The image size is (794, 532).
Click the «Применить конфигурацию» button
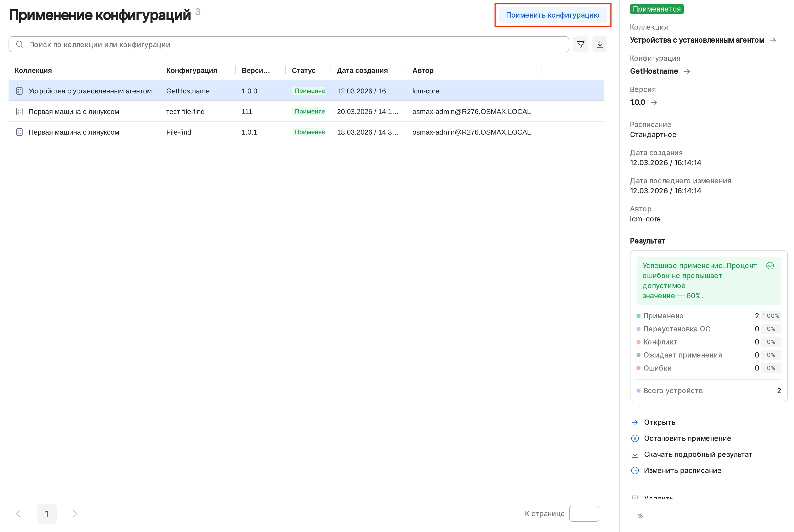(553, 15)
